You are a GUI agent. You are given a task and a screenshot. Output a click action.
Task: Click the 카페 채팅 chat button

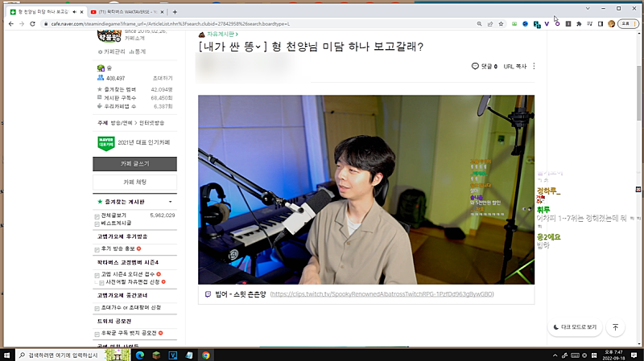(x=134, y=182)
